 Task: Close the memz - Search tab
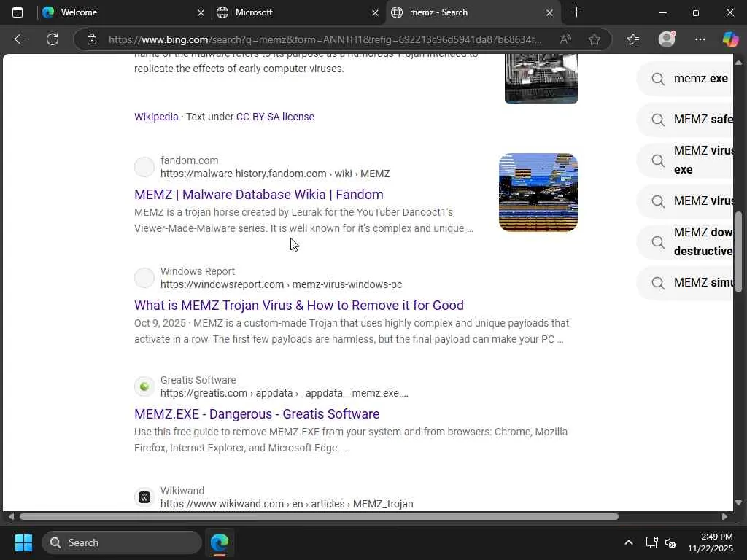click(x=549, y=13)
